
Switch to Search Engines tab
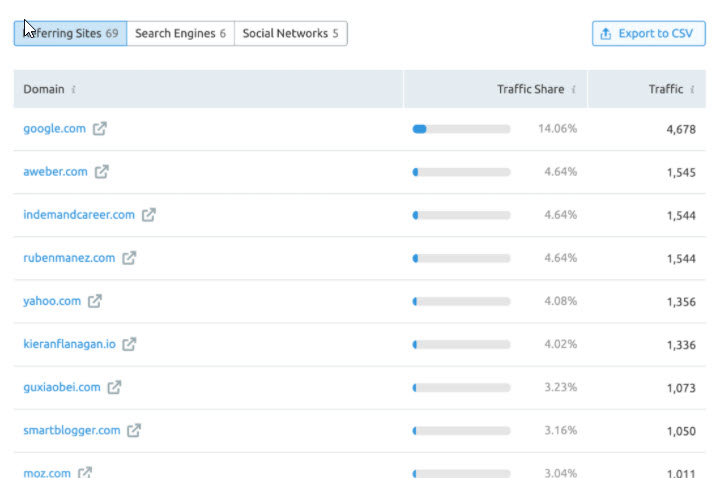[181, 33]
